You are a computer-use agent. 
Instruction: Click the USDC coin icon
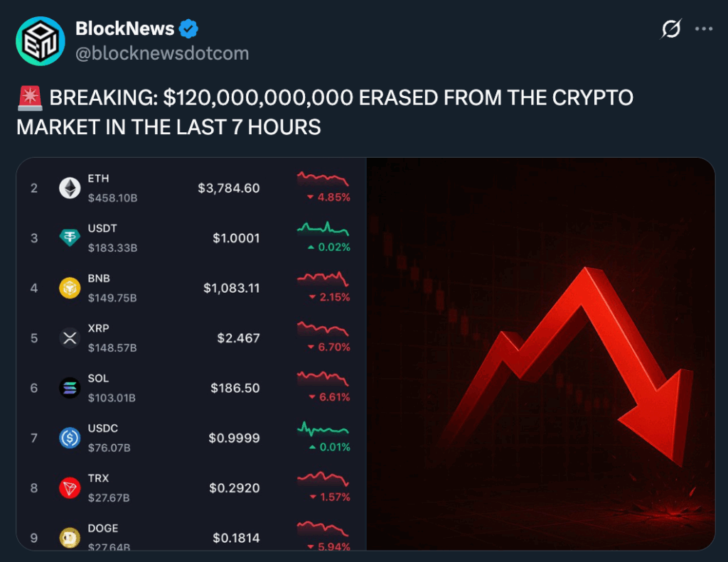(x=70, y=438)
